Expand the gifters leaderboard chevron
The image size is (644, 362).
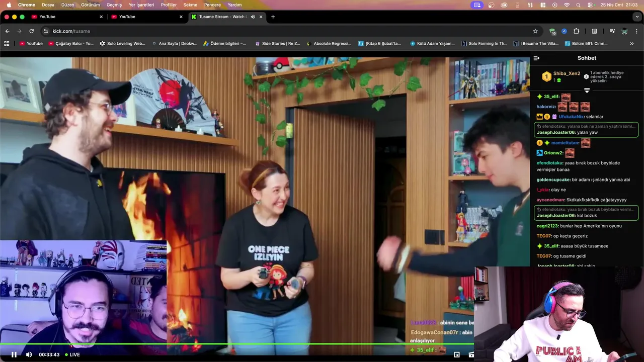[587, 90]
